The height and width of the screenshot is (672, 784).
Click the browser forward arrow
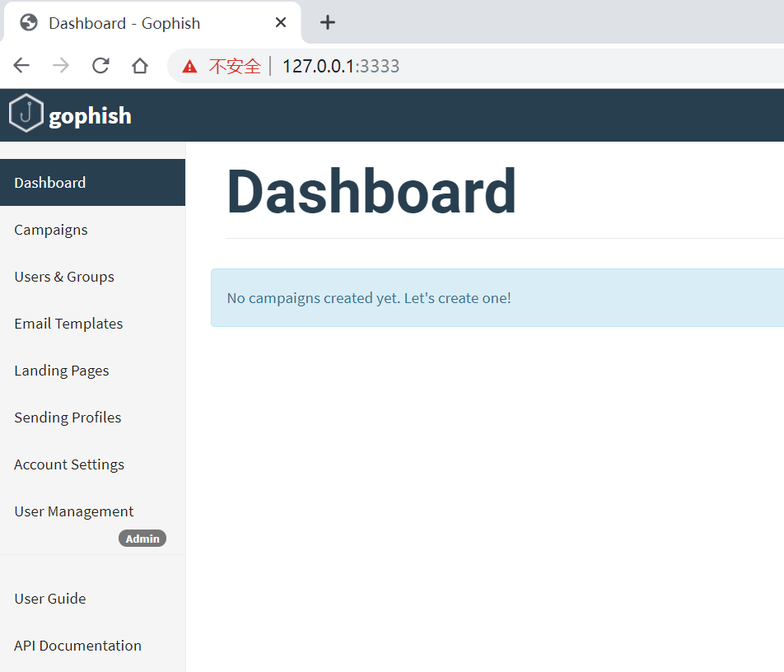(x=61, y=66)
